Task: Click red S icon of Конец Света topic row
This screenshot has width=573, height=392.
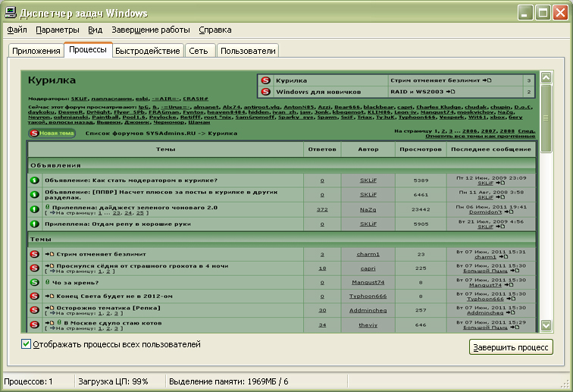Action: [34, 296]
